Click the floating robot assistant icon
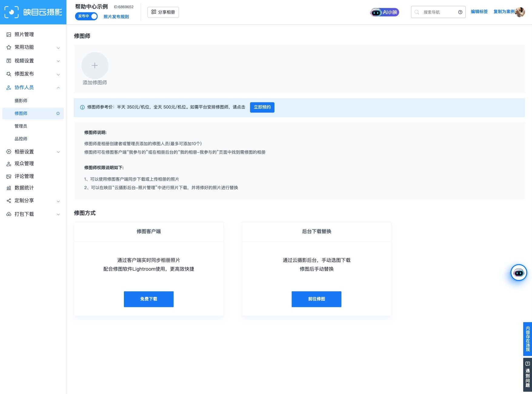This screenshot has width=532, height=394. [x=519, y=273]
